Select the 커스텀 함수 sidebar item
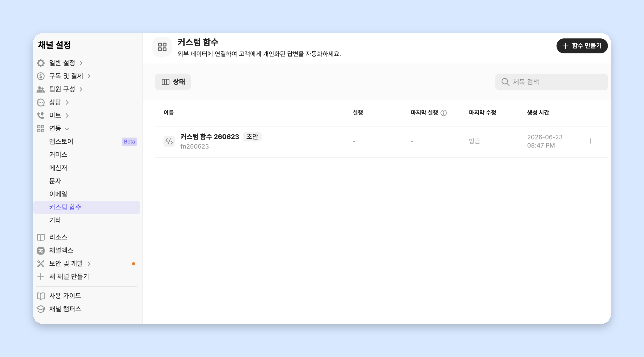 click(x=86, y=207)
